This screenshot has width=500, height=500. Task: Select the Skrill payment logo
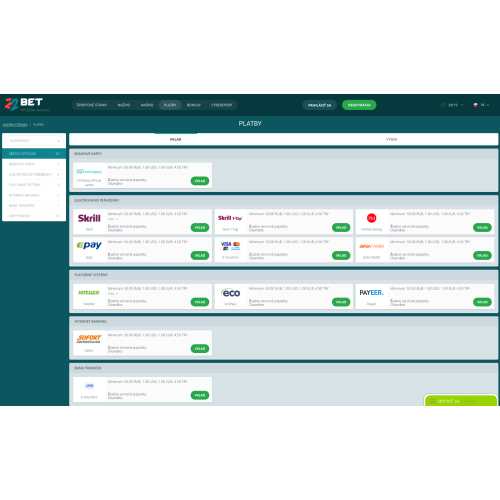[x=89, y=218]
